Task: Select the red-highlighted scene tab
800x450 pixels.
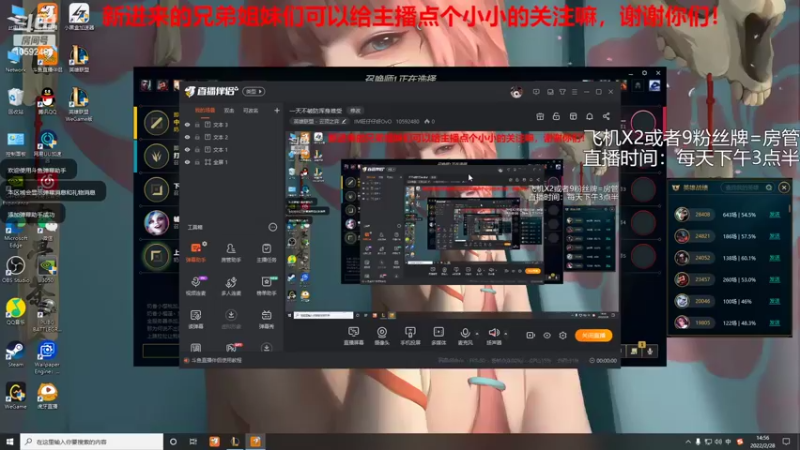Action: point(205,110)
